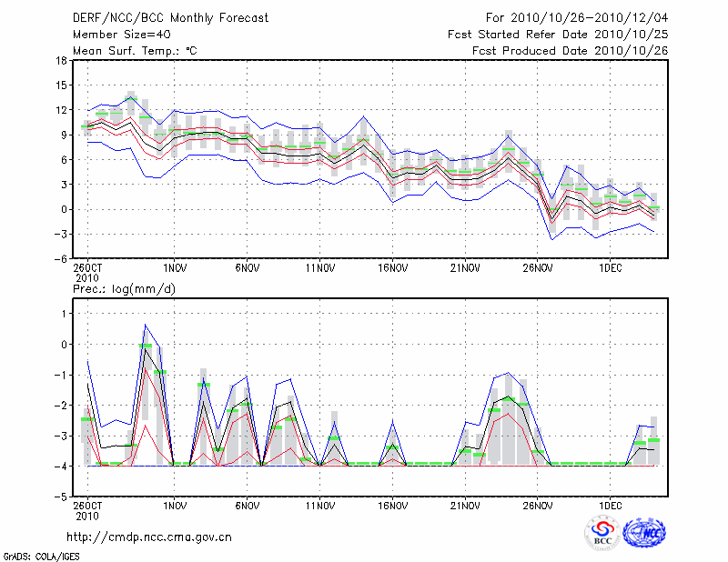Open the cmdp.ncc.cma.gov.cn link
This screenshot has height=562, width=728.
coord(150,537)
